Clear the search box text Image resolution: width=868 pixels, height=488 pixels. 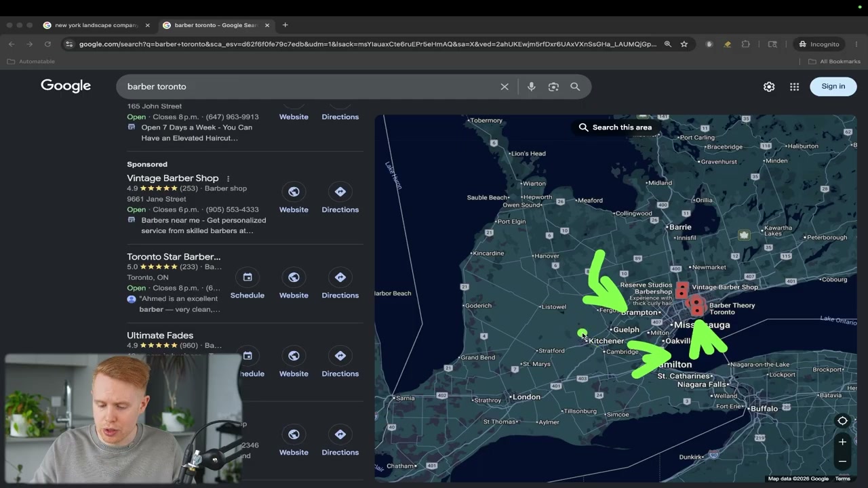point(505,87)
